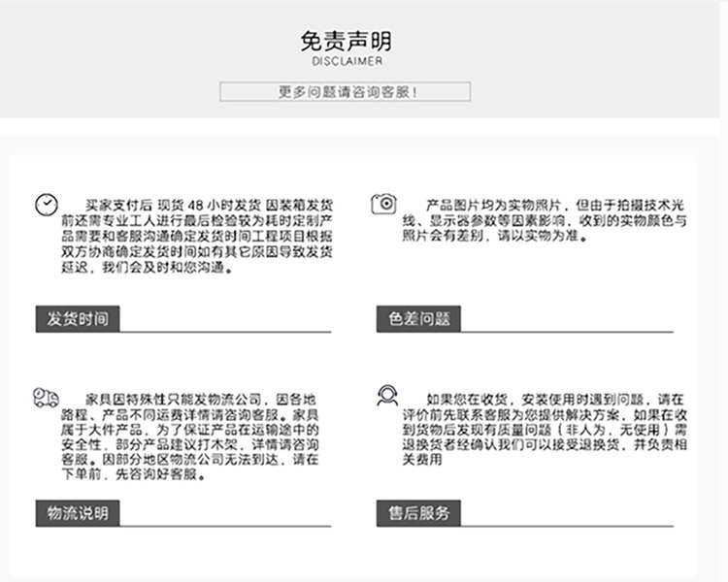Click the line starting 产品图片均为实物照片
Screen dimensions: 728x582
(555, 205)
